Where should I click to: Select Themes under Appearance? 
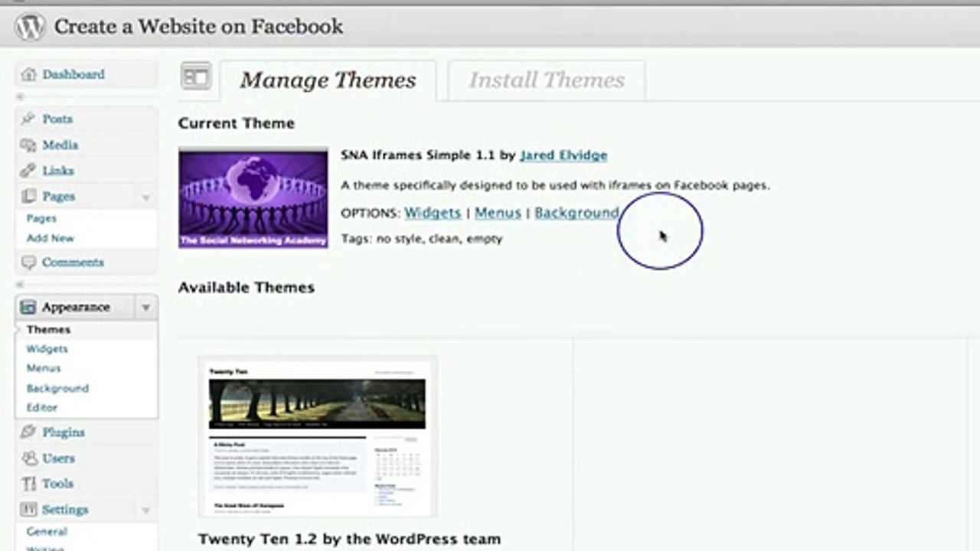[48, 330]
